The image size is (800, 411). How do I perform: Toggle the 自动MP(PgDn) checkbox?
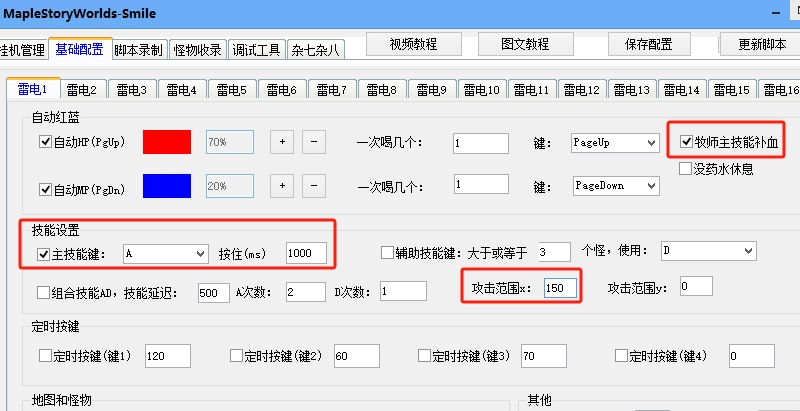(45, 190)
